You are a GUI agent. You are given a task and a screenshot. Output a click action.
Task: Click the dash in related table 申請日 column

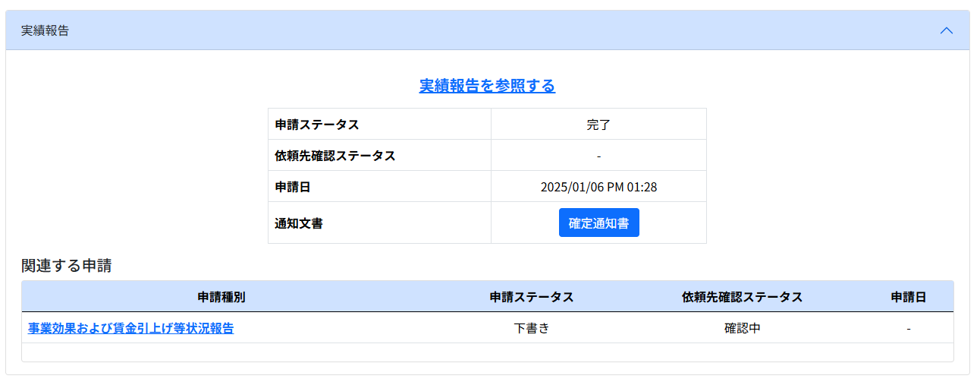(908, 328)
